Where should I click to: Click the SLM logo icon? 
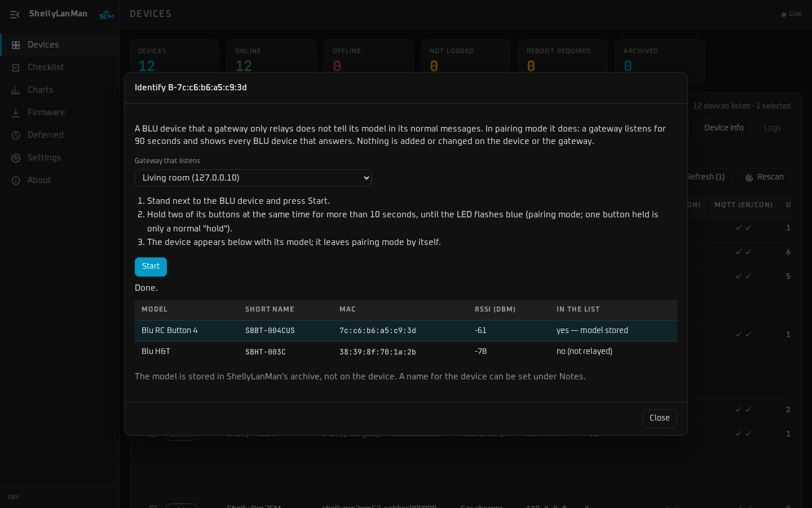coord(107,15)
